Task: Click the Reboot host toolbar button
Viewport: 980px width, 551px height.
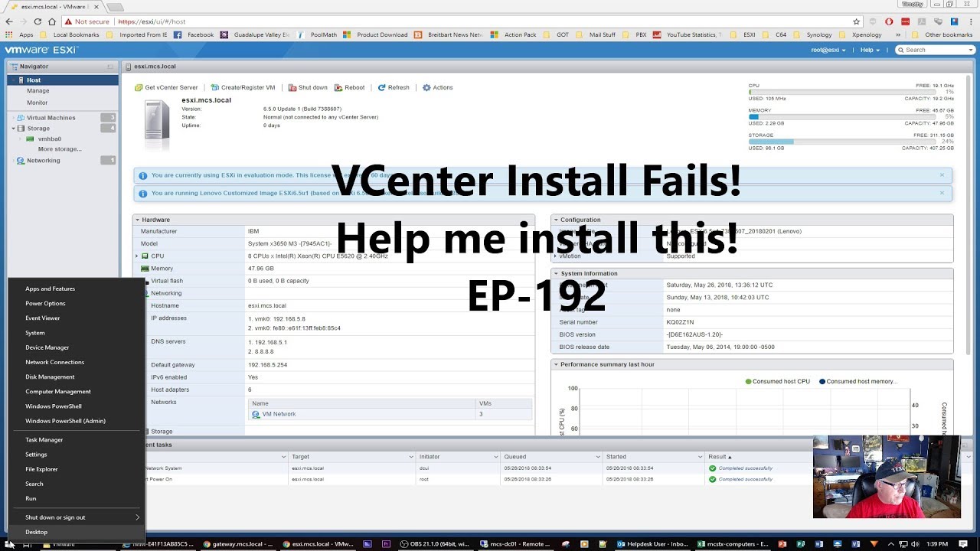Action: point(350,88)
